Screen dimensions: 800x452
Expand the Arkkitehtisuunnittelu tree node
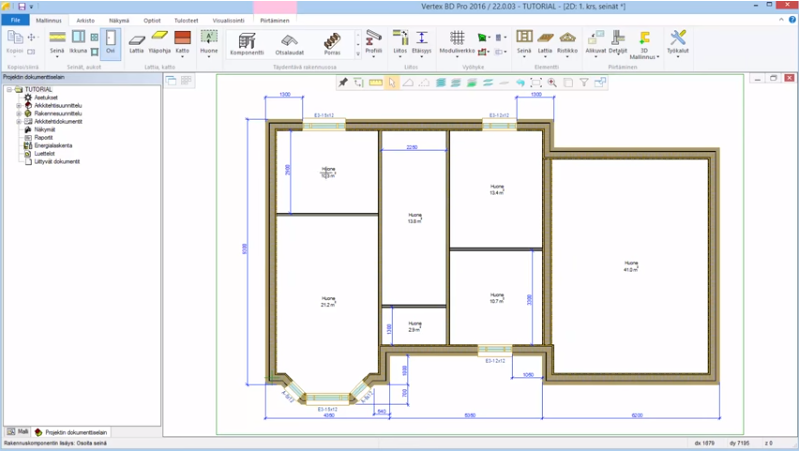18,105
